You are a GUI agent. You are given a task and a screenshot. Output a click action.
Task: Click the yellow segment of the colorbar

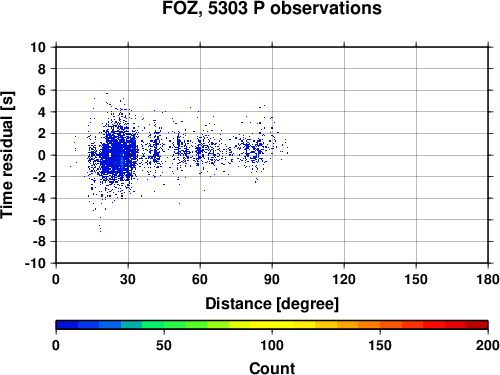(272, 325)
